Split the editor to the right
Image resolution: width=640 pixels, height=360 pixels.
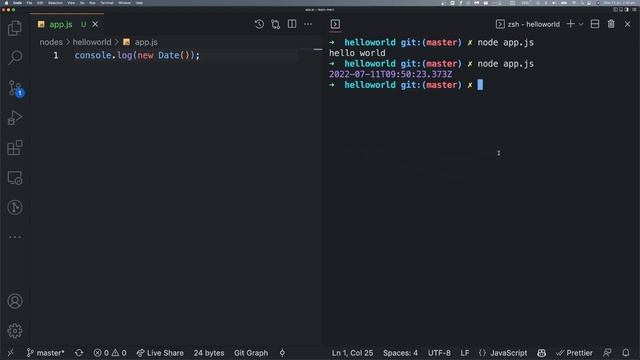pyautogui.click(x=292, y=24)
